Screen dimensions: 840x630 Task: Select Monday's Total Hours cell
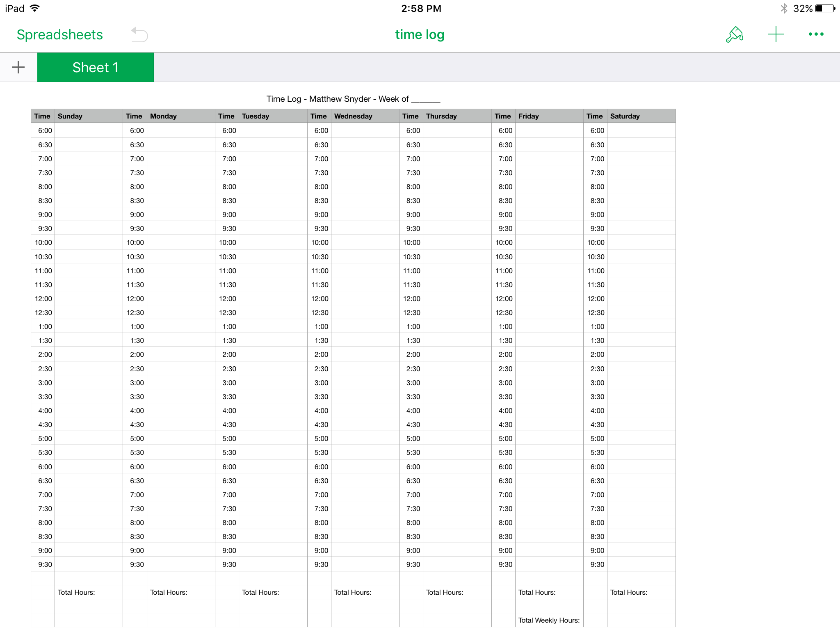pos(181,592)
